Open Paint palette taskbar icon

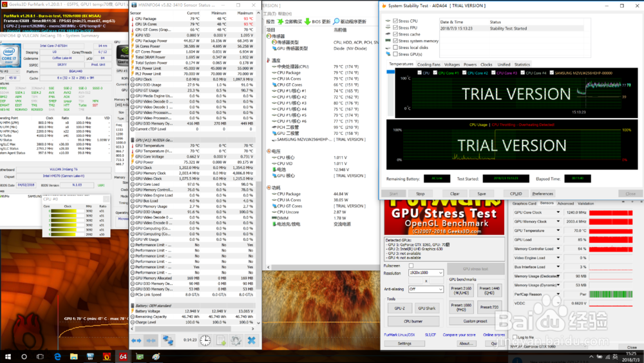pos(156,357)
